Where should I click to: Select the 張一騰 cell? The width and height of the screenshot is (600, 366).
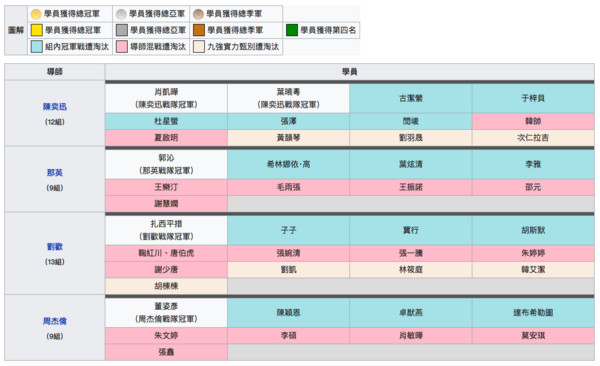coord(411,253)
